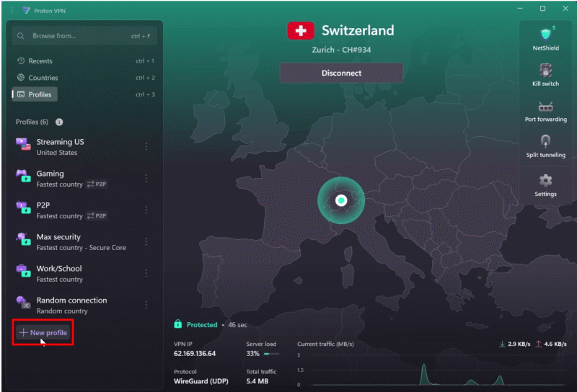Screen dimensions: 577x392
Task: Click the Streaming US profile icon
Action: [23, 144]
